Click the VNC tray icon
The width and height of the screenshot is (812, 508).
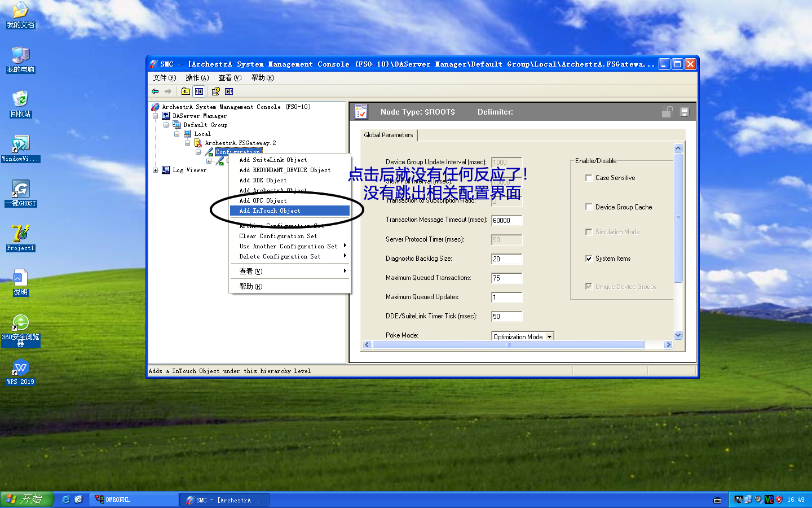pos(769,500)
